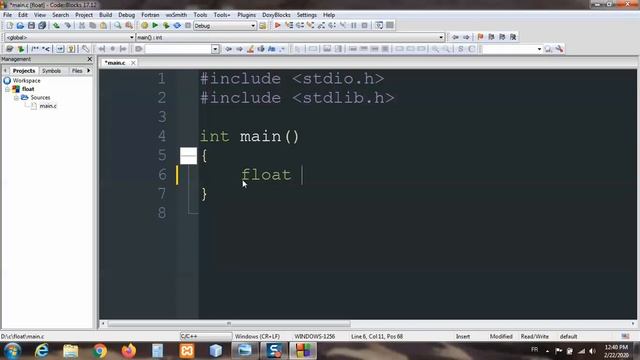Click the Abort build icon

tap(188, 25)
